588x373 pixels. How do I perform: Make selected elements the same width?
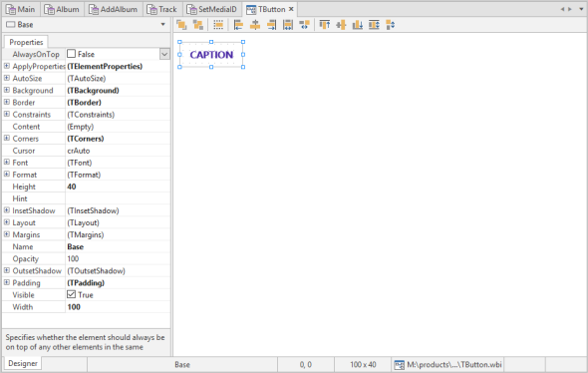288,25
